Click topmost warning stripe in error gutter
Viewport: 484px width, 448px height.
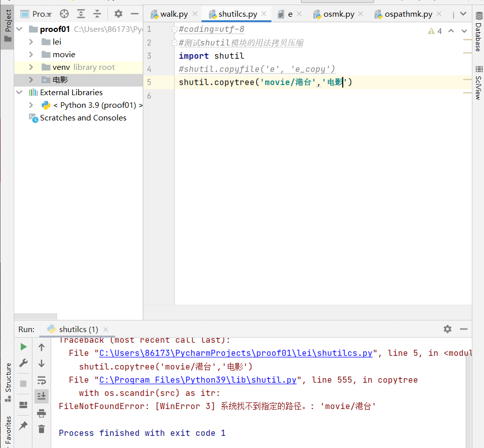467,40
